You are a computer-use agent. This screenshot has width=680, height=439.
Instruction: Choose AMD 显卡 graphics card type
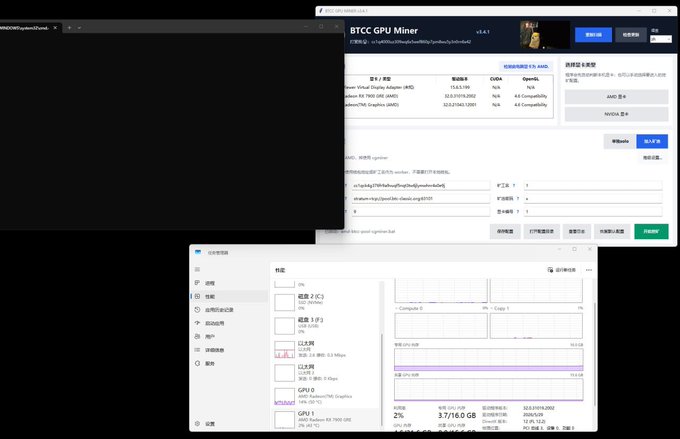coord(616,97)
